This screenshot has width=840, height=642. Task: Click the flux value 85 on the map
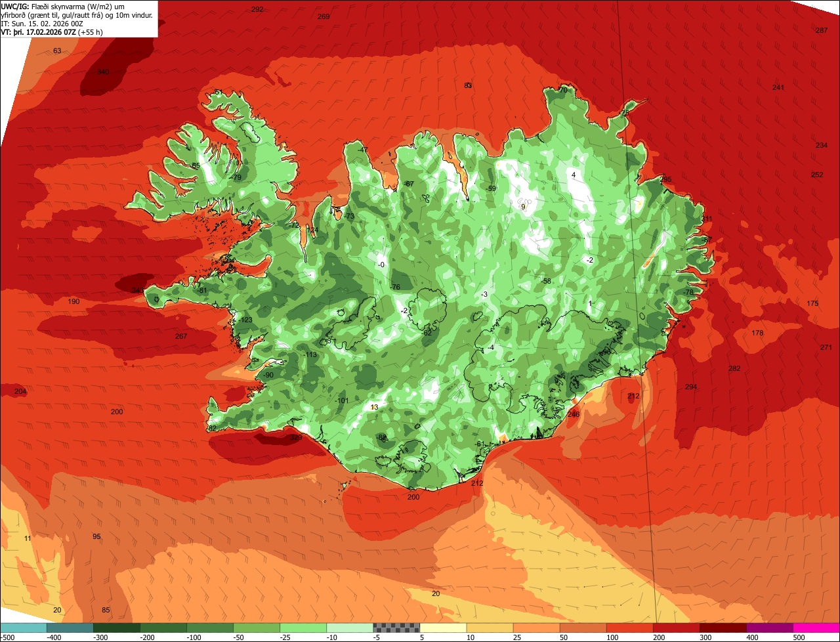[x=106, y=610]
